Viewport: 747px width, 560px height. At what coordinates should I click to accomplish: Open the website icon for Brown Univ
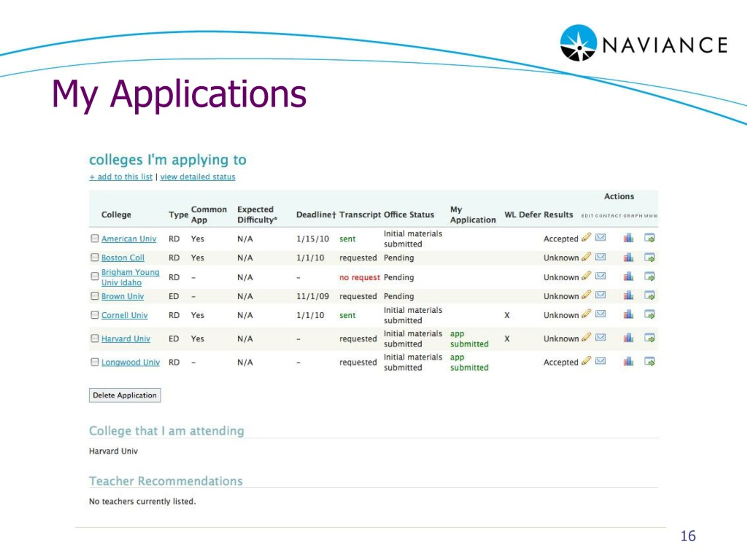(x=650, y=295)
